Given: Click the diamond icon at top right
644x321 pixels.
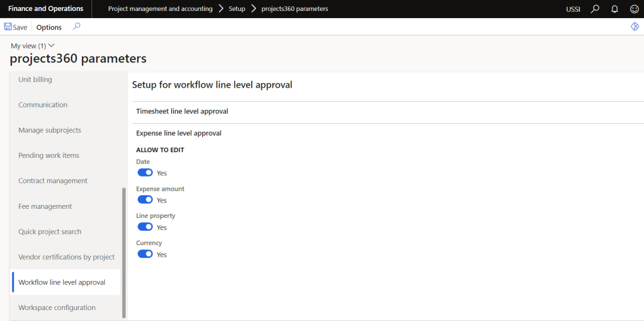Looking at the screenshot, I should coord(634,26).
